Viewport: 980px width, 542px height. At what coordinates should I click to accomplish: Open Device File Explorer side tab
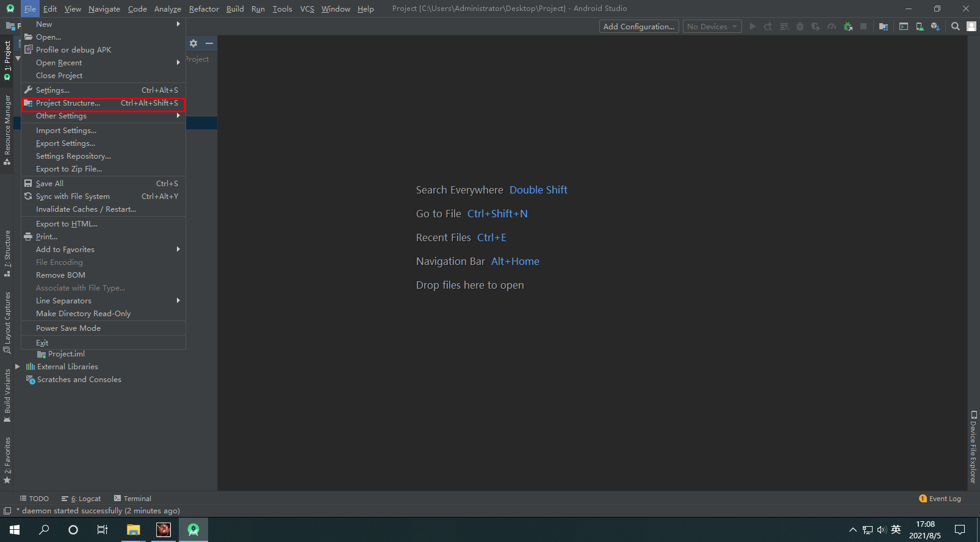973,447
